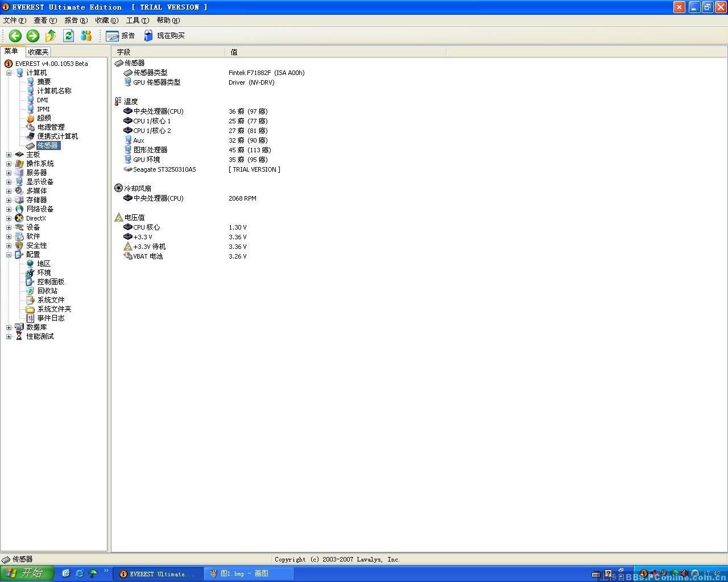Screen dimensions: 728x582
Task: Click the 系统文件 icon in tree
Action: pyautogui.click(x=30, y=300)
